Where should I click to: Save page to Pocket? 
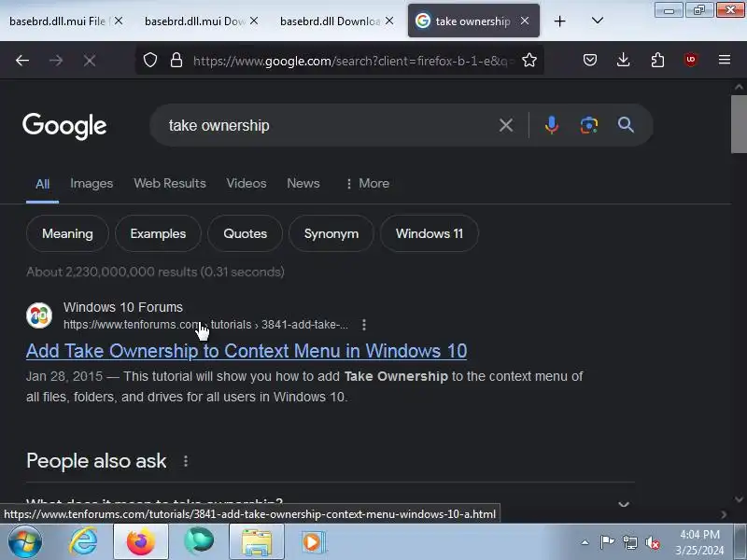point(590,60)
